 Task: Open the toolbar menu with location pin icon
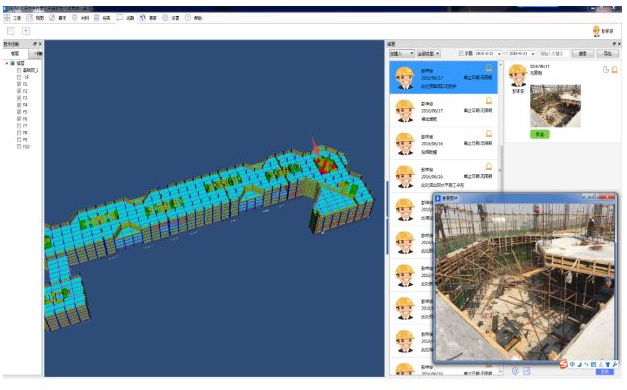[80, 18]
